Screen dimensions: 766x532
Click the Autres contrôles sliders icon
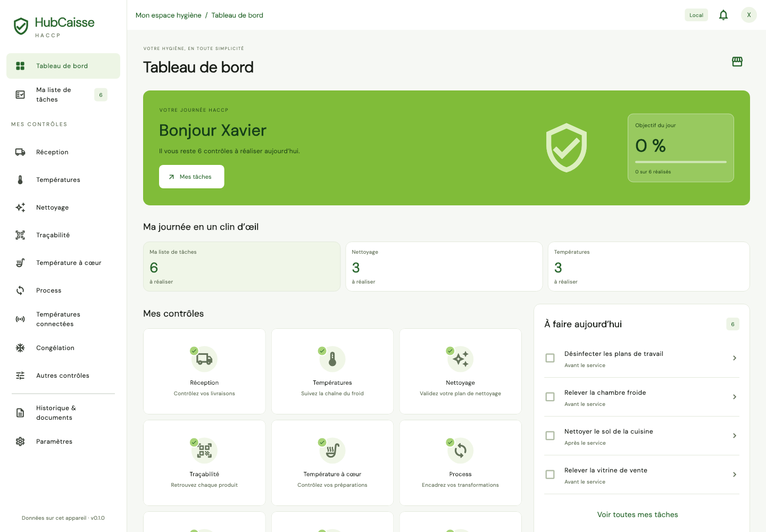(x=20, y=376)
